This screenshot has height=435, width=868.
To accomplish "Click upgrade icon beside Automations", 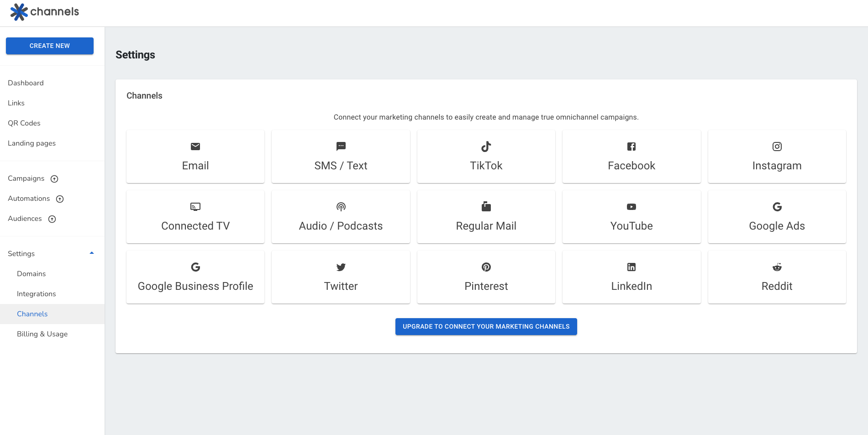I will 60,199.
